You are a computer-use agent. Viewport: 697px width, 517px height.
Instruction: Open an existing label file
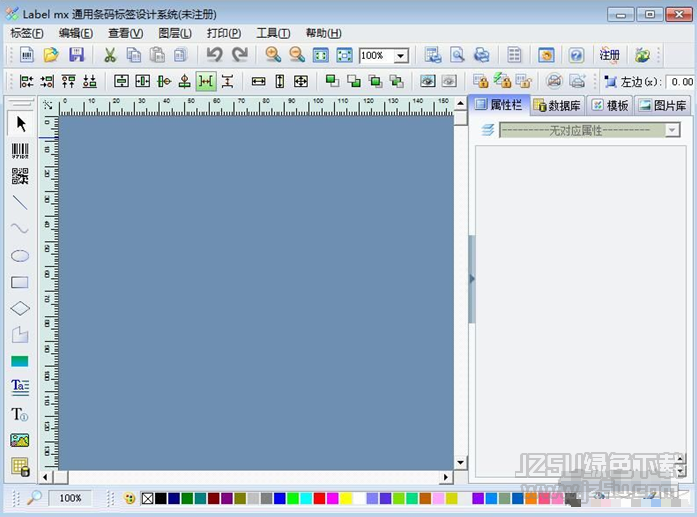point(51,55)
